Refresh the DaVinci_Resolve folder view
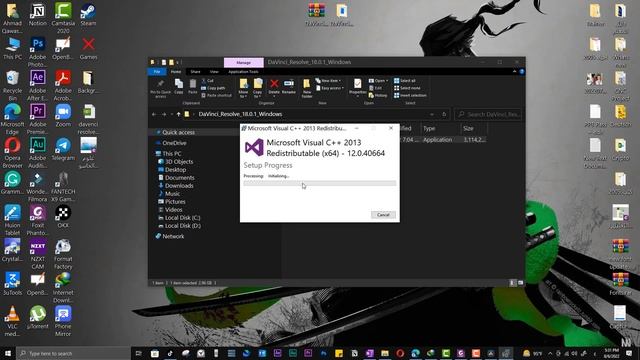Viewport: 640px width, 360px height. coord(444,114)
